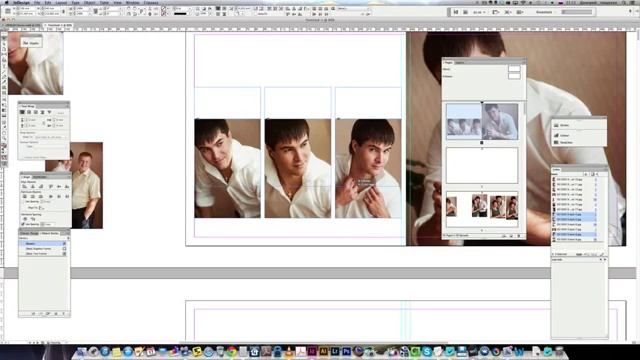Click fourth Align Objects icon in Align panel

(x=51, y=187)
